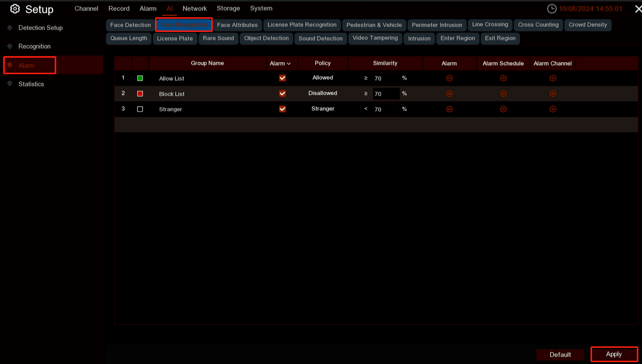Click the clock icon beside date

(x=552, y=9)
